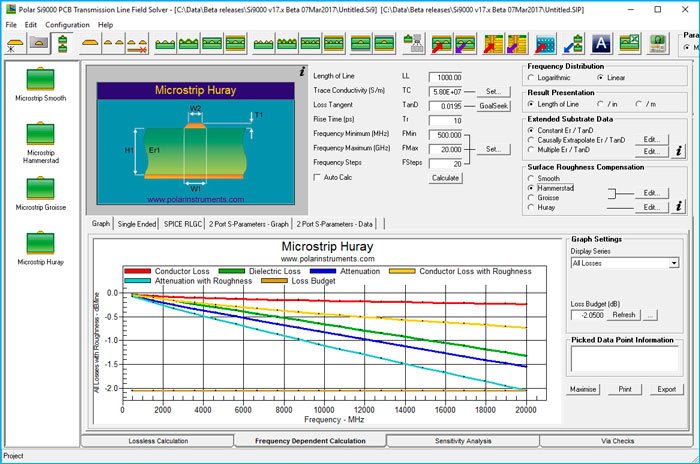
Task: Select Huray surface roughness option
Action: coord(531,207)
